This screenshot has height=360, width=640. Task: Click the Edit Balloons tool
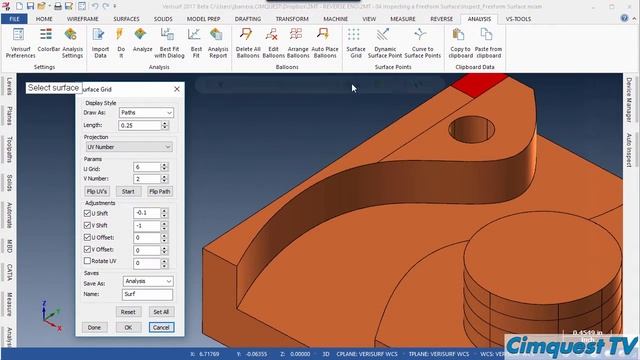pos(273,43)
